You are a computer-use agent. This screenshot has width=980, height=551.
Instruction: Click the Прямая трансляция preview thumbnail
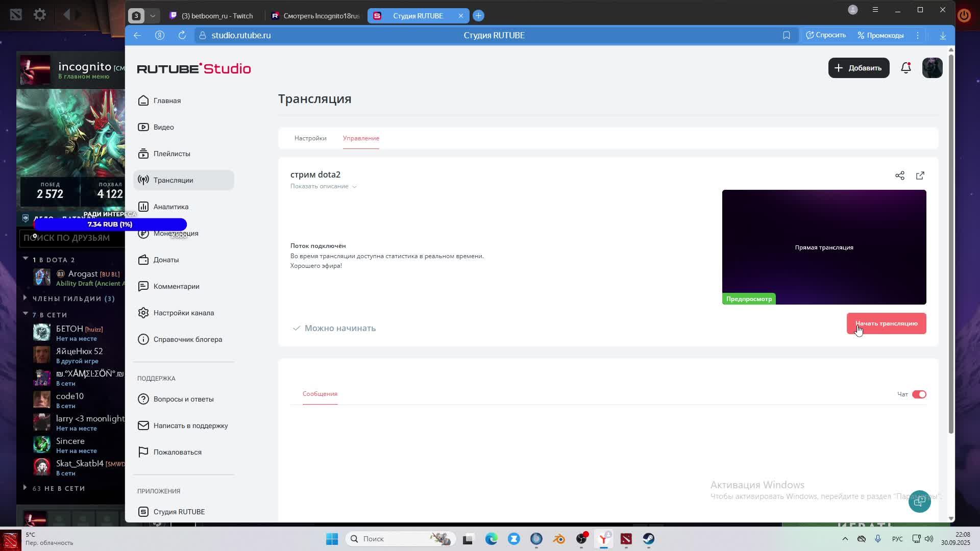point(823,247)
